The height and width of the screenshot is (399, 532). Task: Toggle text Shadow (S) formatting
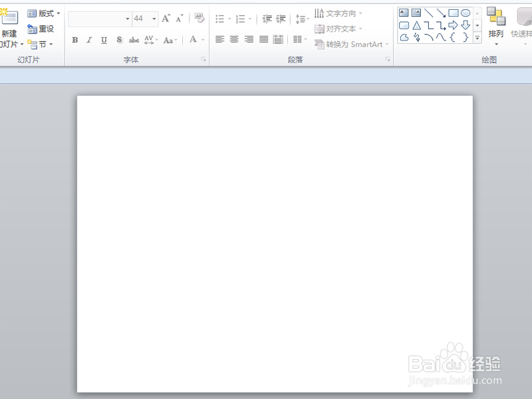119,40
